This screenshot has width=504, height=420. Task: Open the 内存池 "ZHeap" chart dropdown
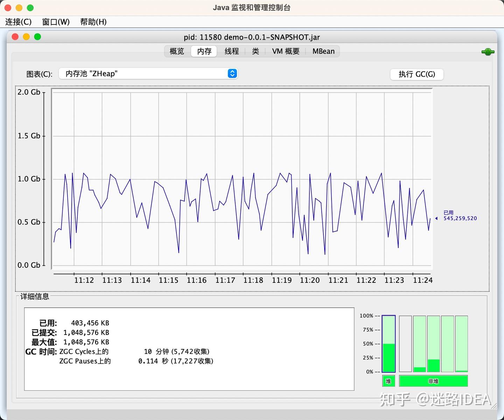(x=148, y=73)
